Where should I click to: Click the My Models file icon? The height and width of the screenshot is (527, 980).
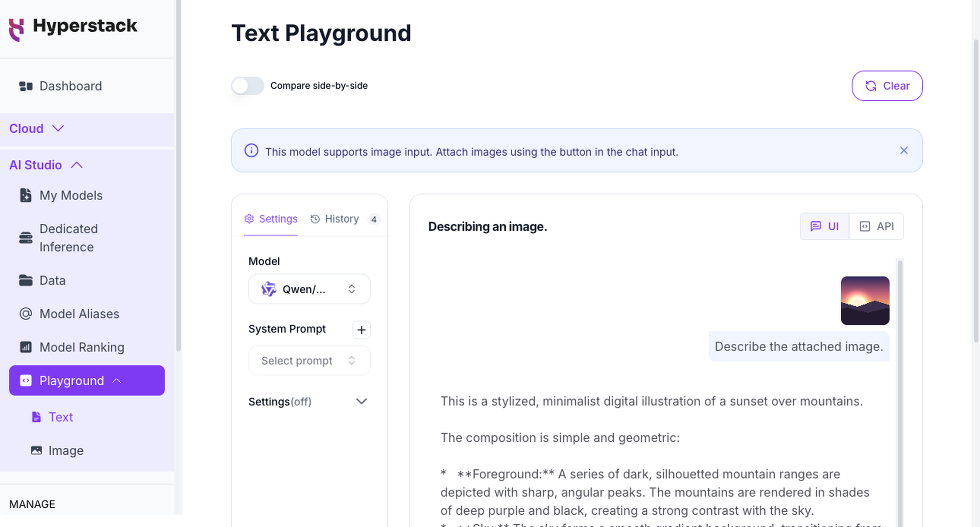[26, 195]
